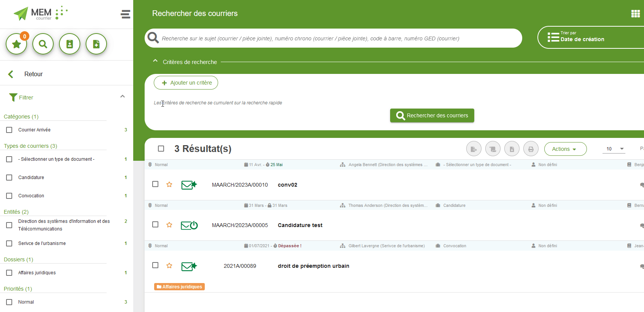This screenshot has width=644, height=312.
Task: Open the grid apps menu icon
Action: [x=635, y=14]
